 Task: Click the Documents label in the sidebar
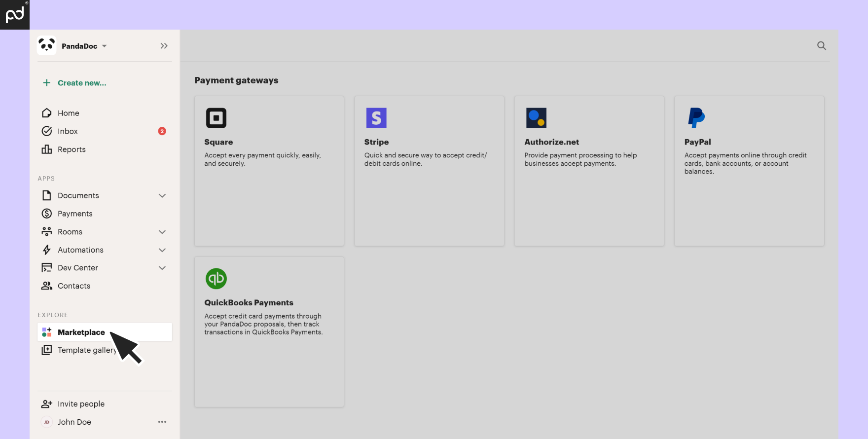tap(78, 196)
